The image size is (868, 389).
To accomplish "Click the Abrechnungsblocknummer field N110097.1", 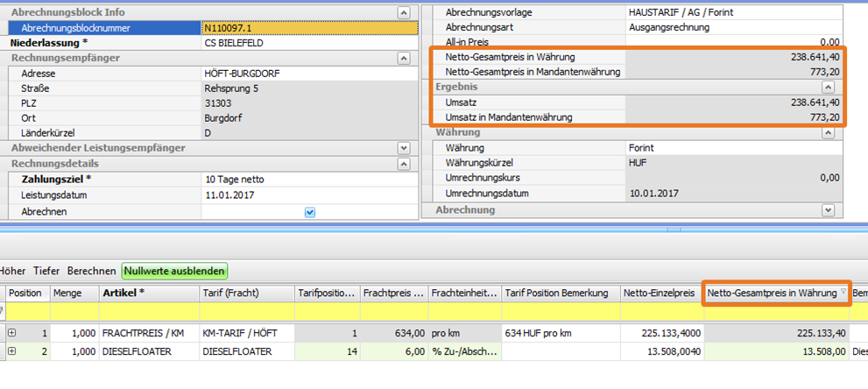I will tap(310, 28).
